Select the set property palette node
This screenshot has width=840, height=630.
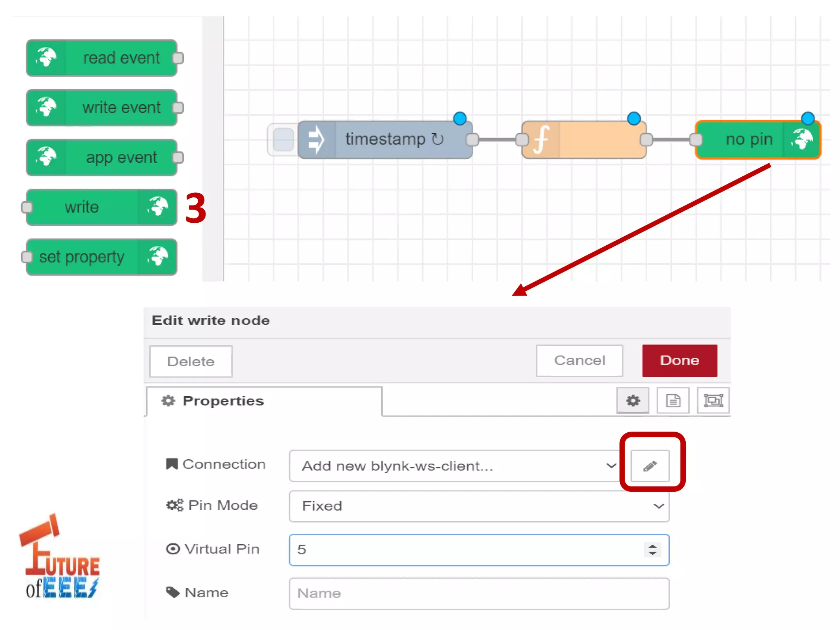point(102,257)
